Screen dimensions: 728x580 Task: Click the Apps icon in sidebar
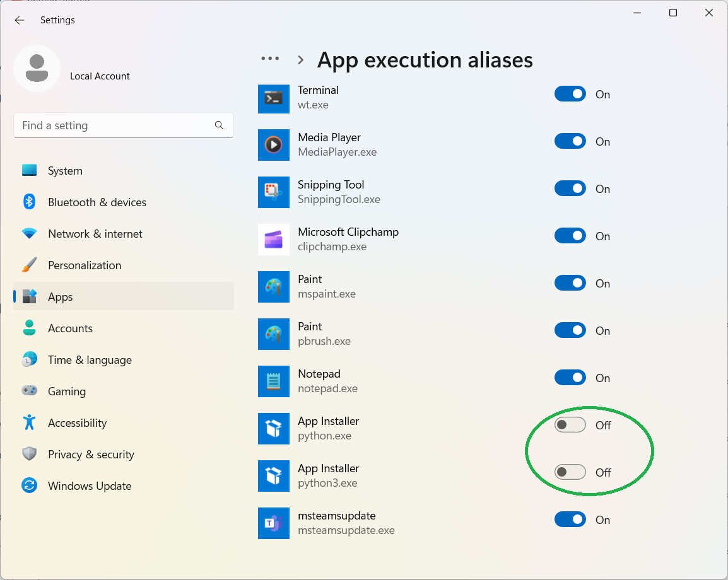tap(29, 296)
